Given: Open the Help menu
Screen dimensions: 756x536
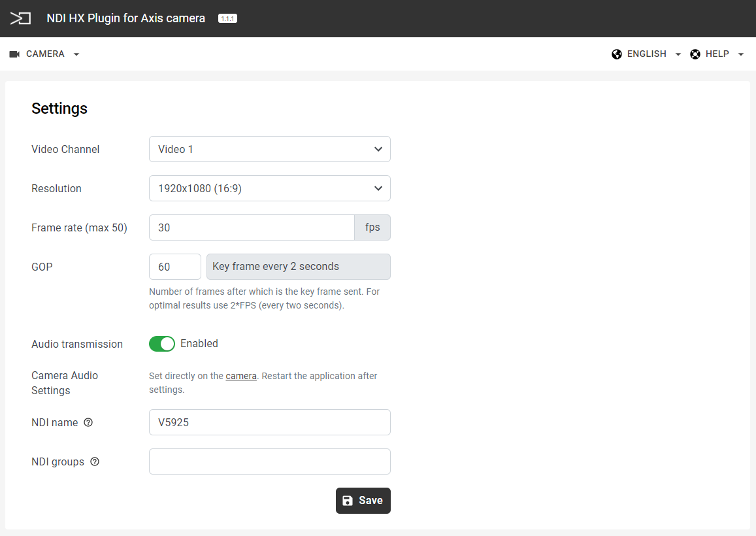Looking at the screenshot, I should (717, 54).
